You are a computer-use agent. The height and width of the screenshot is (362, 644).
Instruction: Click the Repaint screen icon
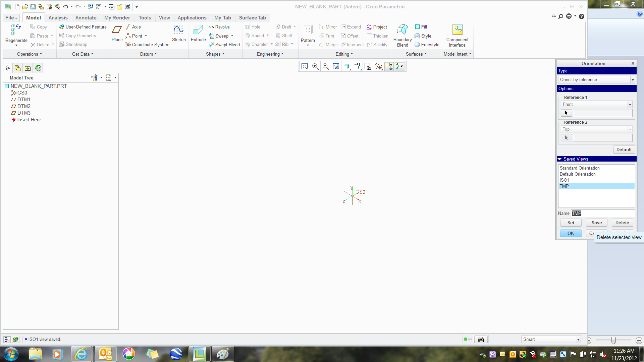pyautogui.click(x=336, y=66)
